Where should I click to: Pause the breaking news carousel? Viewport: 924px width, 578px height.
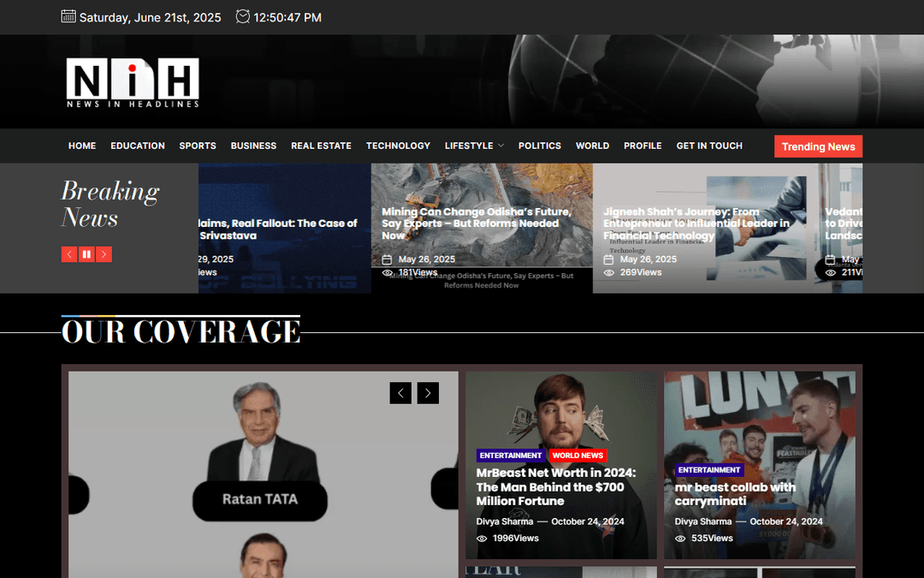pyautogui.click(x=86, y=254)
